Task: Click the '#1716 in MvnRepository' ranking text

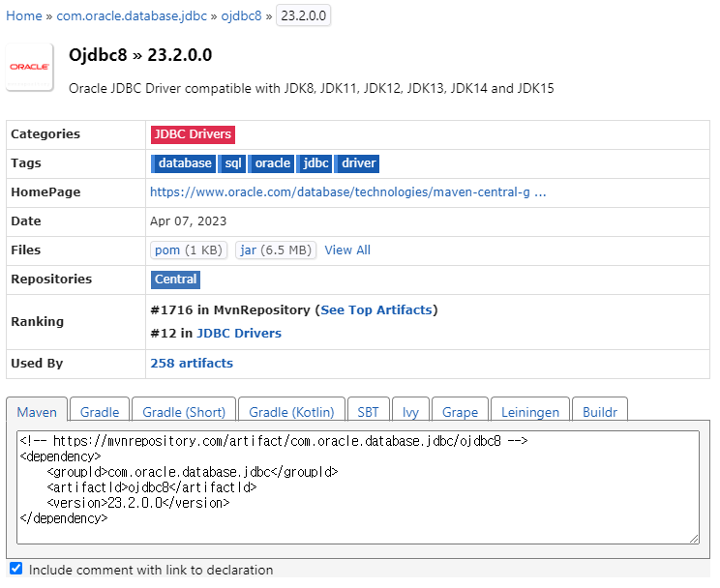Action: (230, 310)
